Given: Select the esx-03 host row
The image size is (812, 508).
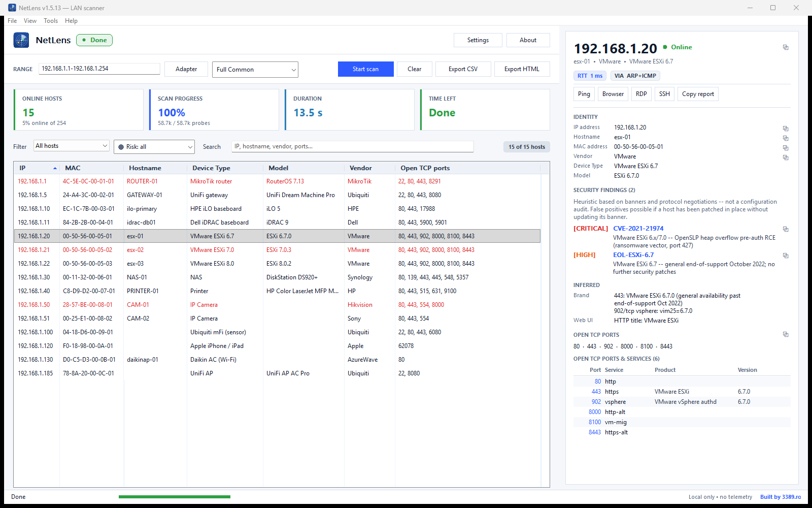Looking at the screenshot, I should tap(277, 264).
